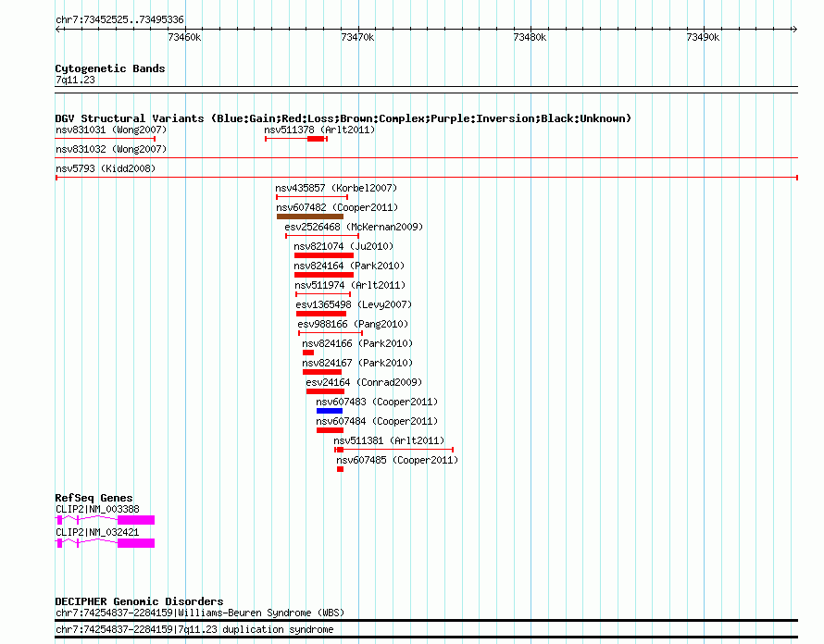Click the Cytogenetic Bands track title
The image size is (824, 644).
tap(110, 68)
